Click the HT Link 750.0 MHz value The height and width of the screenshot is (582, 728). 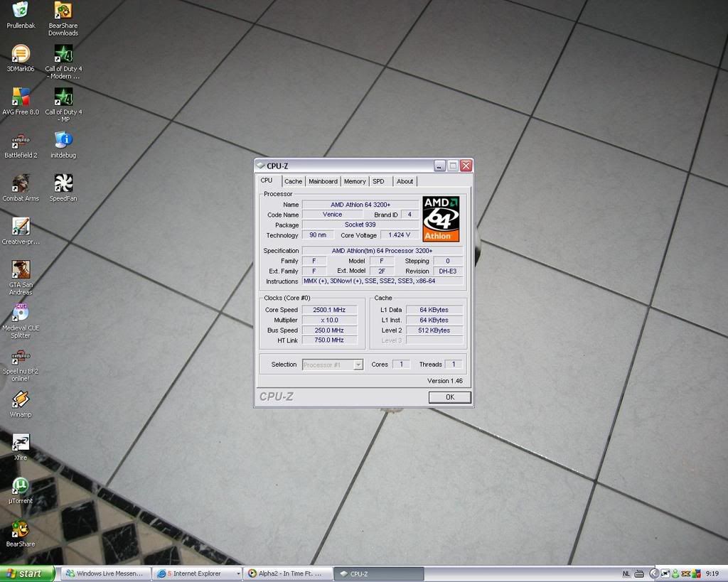(x=329, y=340)
